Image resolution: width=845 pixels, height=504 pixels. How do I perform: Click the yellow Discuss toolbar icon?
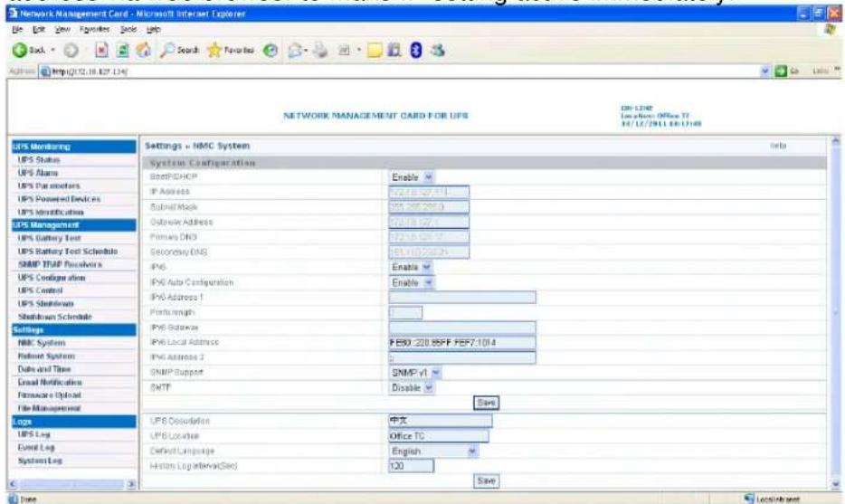click(375, 50)
